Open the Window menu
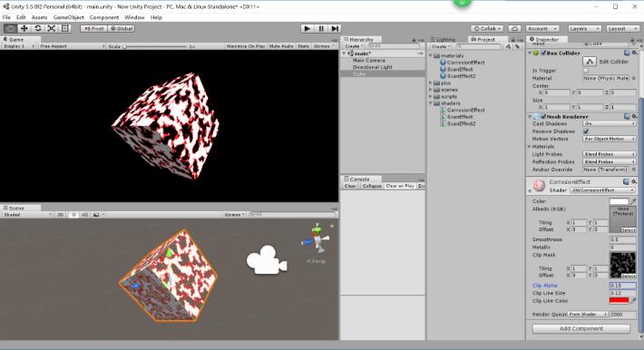 (x=134, y=17)
